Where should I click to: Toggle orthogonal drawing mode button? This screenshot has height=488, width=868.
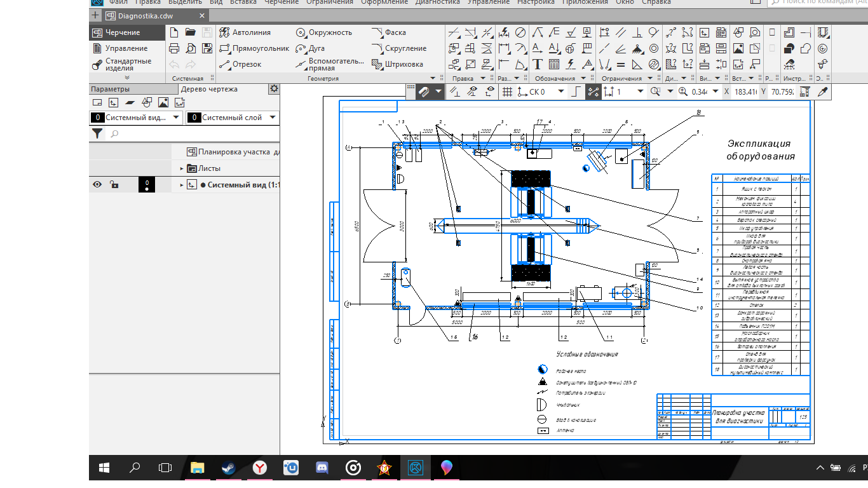tap(576, 91)
